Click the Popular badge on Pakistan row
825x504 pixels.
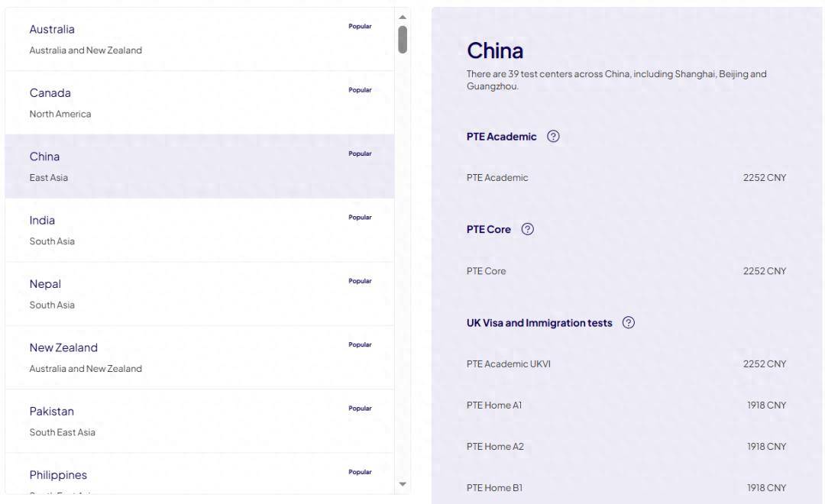point(360,409)
